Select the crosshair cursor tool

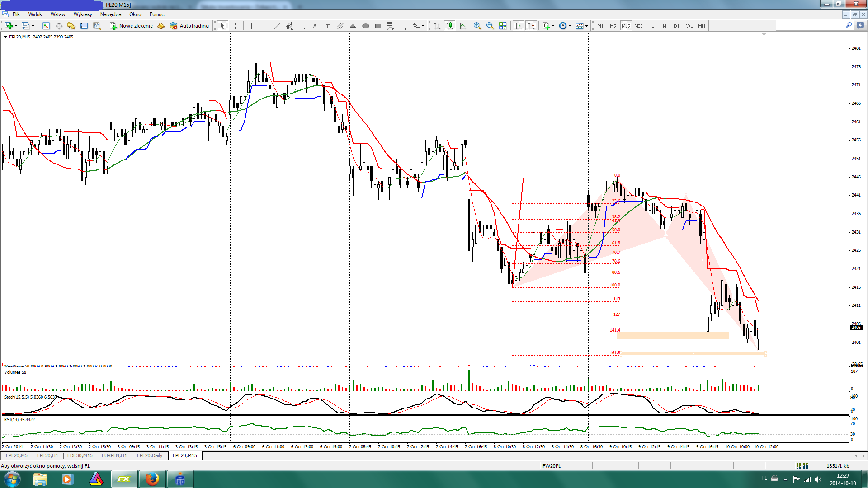point(235,26)
